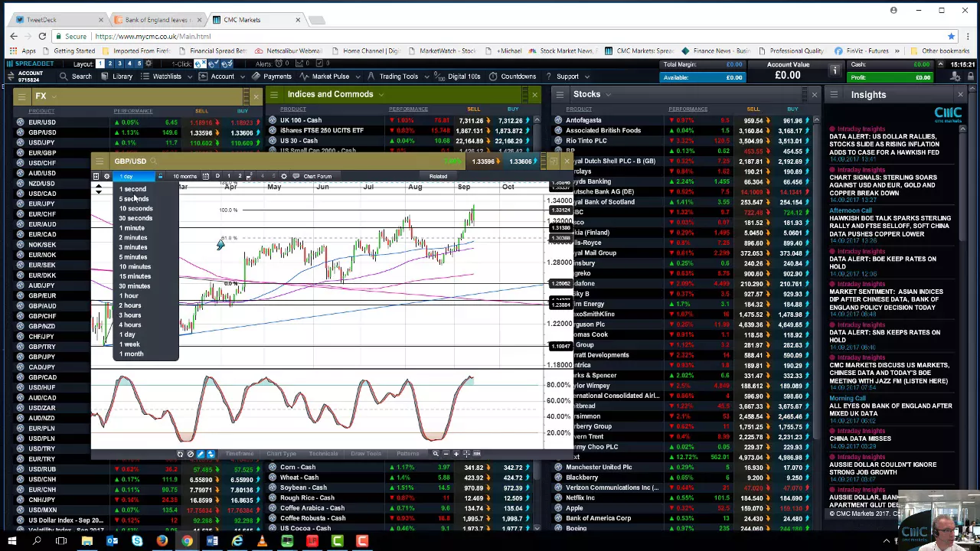Open the Payments menu item
The image size is (980, 551).
point(272,77)
